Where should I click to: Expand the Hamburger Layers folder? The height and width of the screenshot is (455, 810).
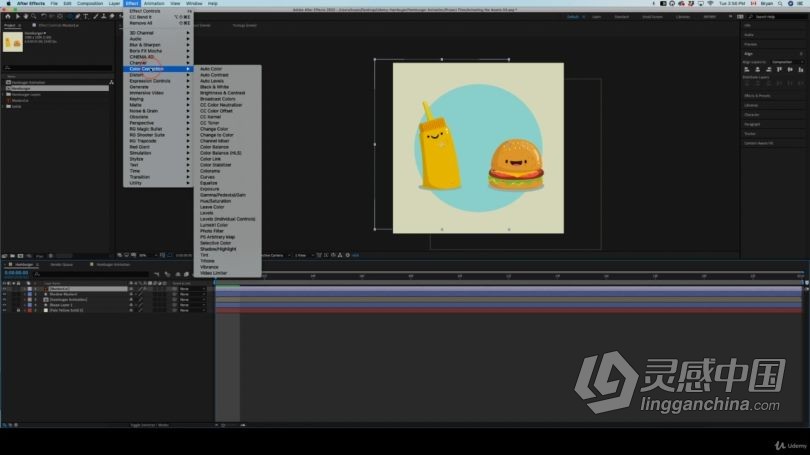click(x=4, y=95)
